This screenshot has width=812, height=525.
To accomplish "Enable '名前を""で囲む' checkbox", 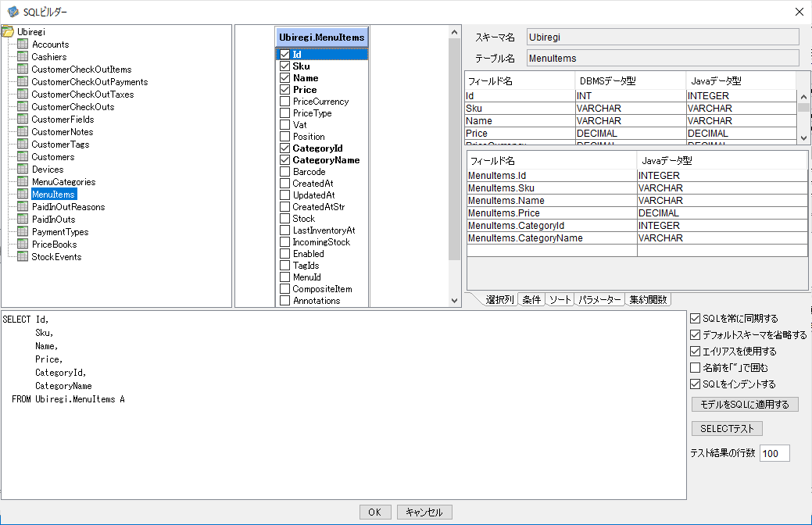I will (696, 368).
